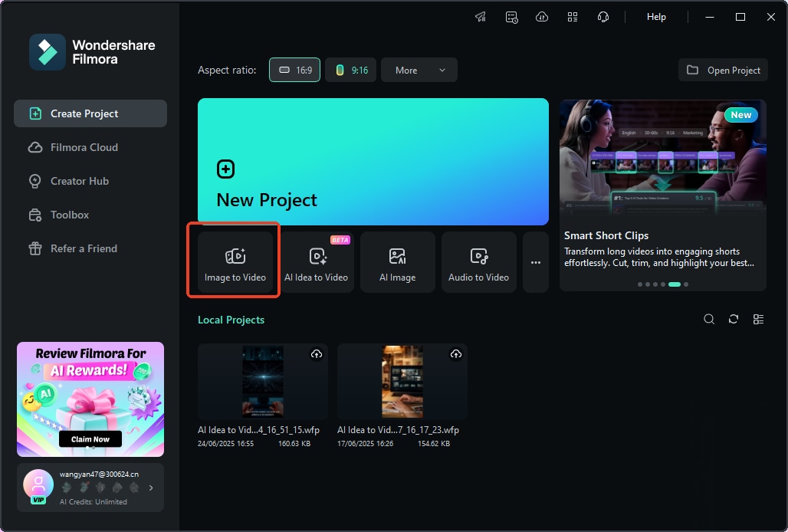Image resolution: width=788 pixels, height=532 pixels.
Task: Open the Smart Short Clips banner
Action: (663, 195)
